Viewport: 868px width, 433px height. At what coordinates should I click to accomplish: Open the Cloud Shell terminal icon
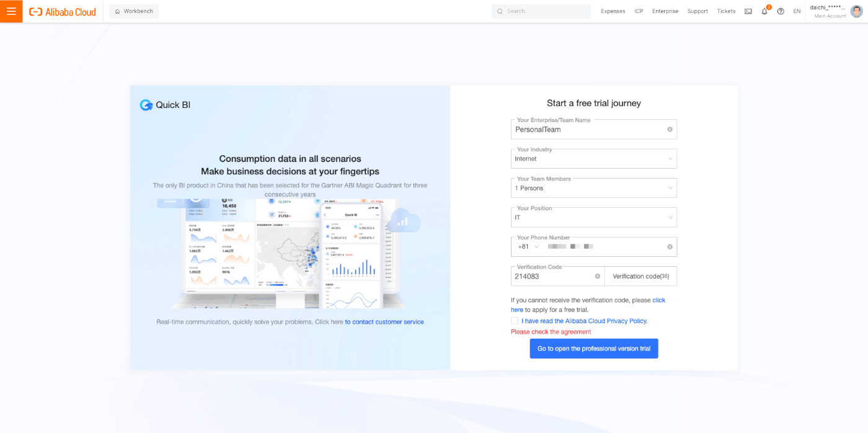click(748, 11)
